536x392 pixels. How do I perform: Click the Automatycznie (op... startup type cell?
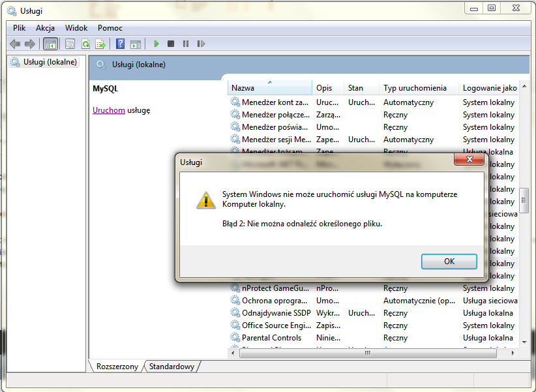point(419,300)
